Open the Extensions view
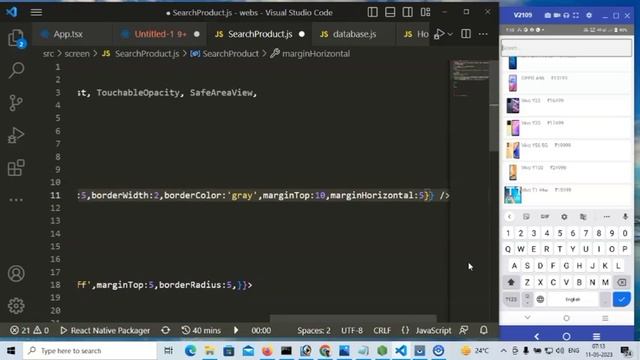 (16, 168)
